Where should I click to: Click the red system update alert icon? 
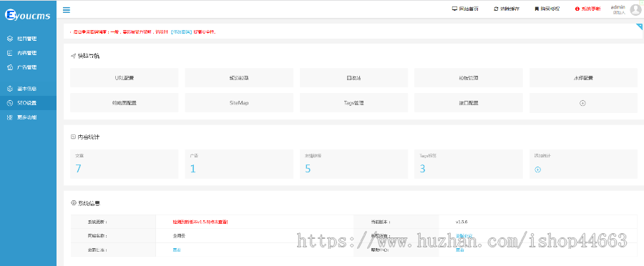coord(577,9)
